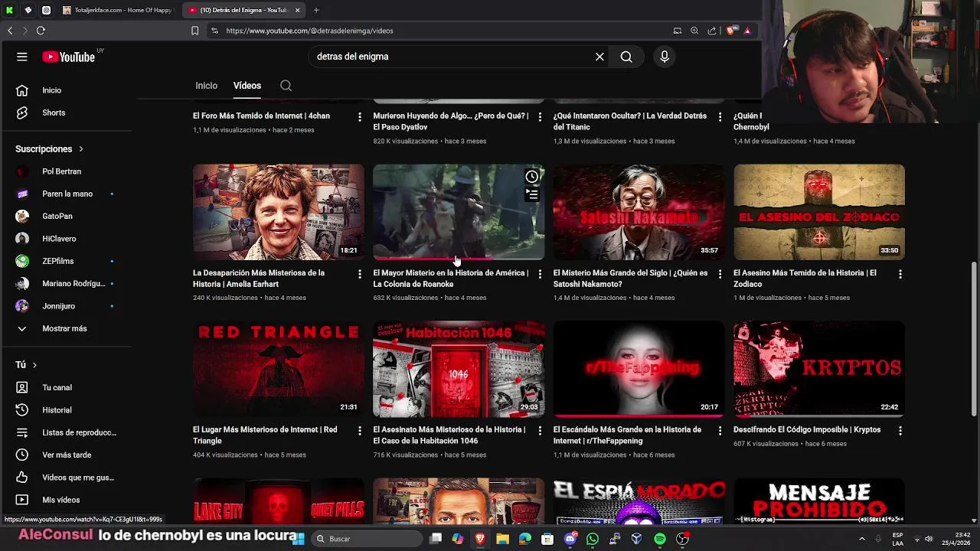The image size is (980, 551).
Task: Open options for Red Triangle video
Action: (360, 430)
